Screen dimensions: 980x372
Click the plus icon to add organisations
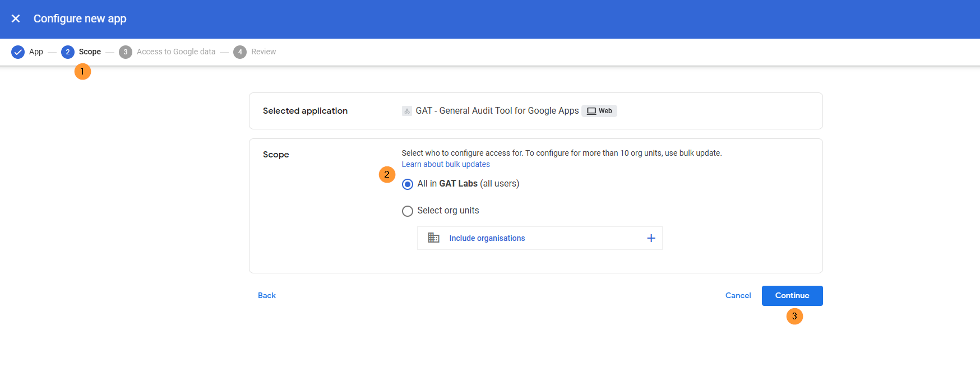[x=651, y=238]
